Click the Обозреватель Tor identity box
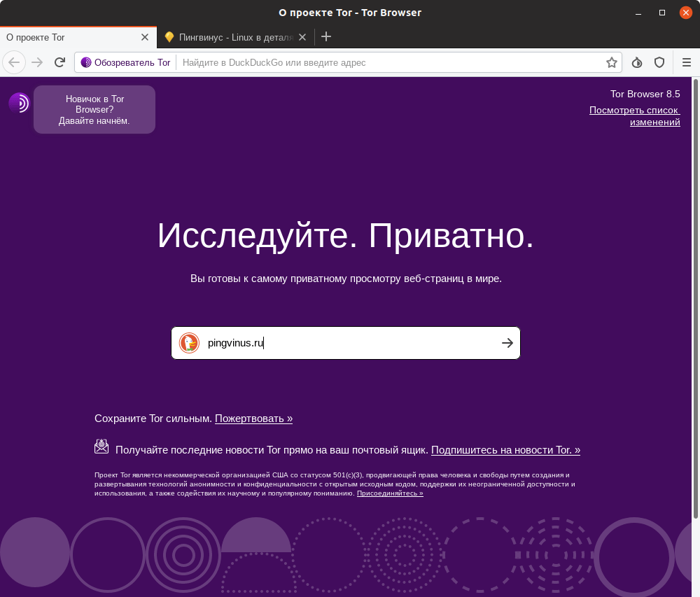The height and width of the screenshot is (597, 700). point(126,62)
